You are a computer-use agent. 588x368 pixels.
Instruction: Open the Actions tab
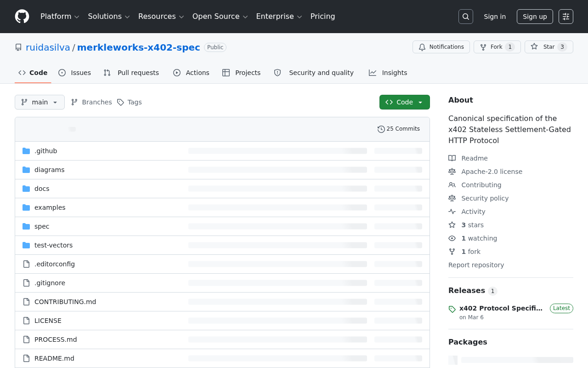191,73
